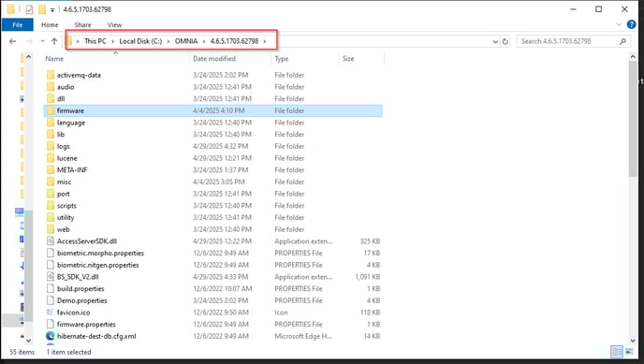Click '4.6.5.1703.62798' breadcrumb segment

point(234,41)
